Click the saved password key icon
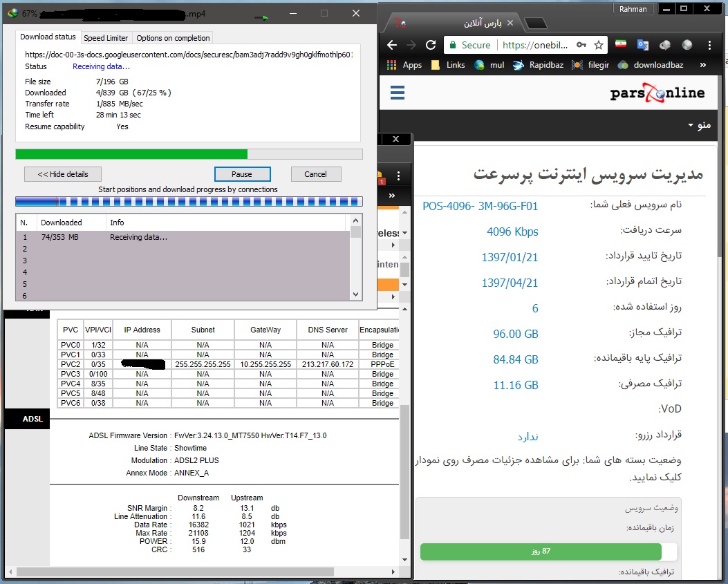728x584 pixels. click(581, 45)
